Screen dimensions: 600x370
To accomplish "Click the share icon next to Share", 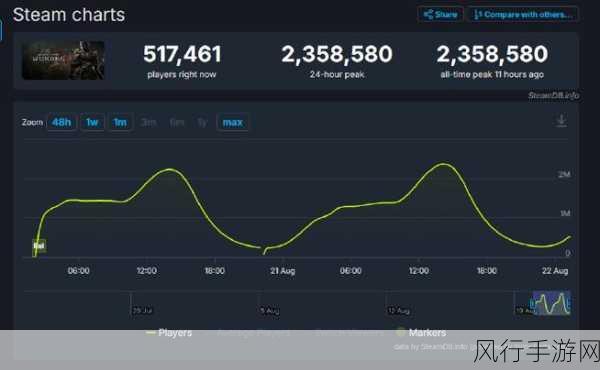I will tap(428, 15).
